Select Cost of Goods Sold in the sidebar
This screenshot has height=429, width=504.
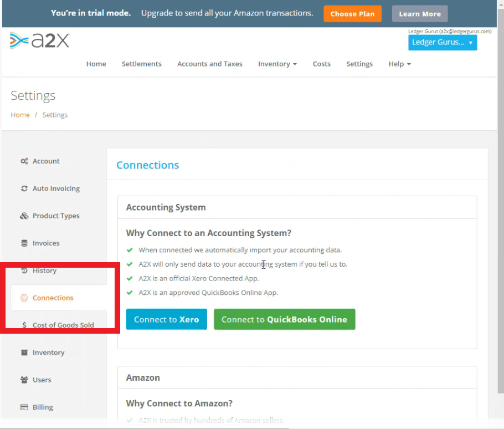tap(63, 325)
